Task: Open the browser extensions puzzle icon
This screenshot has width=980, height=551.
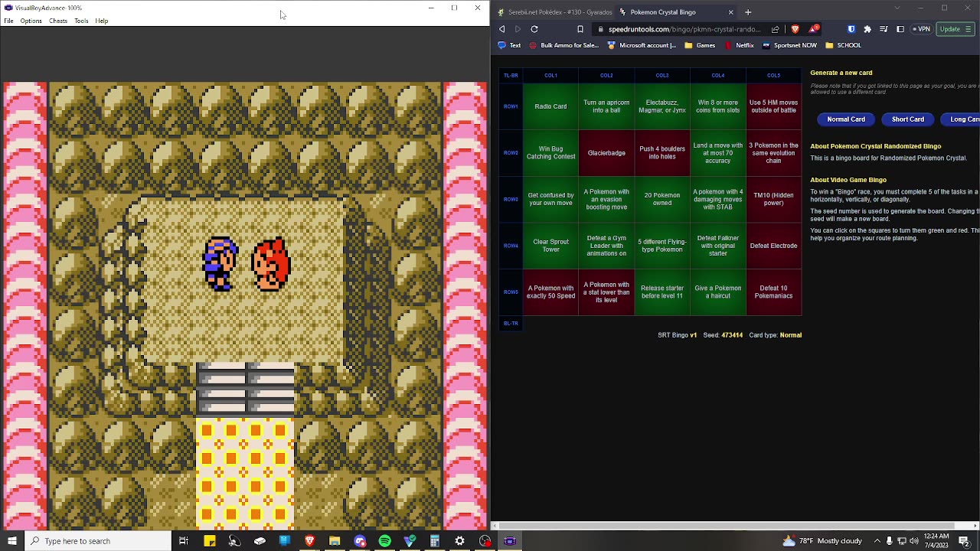Action: pos(867,29)
